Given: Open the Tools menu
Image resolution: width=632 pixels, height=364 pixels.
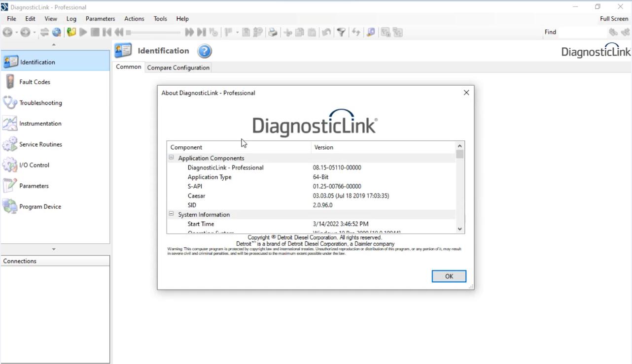Looking at the screenshot, I should (x=160, y=19).
